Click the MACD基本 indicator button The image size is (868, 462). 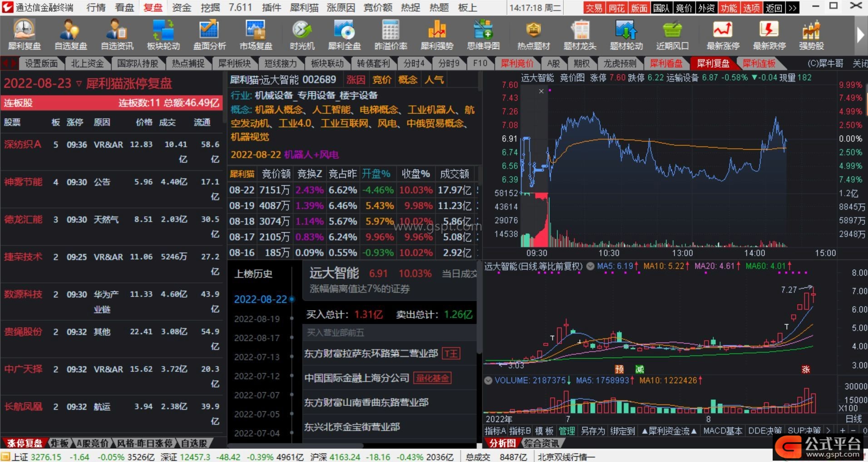[x=723, y=431]
